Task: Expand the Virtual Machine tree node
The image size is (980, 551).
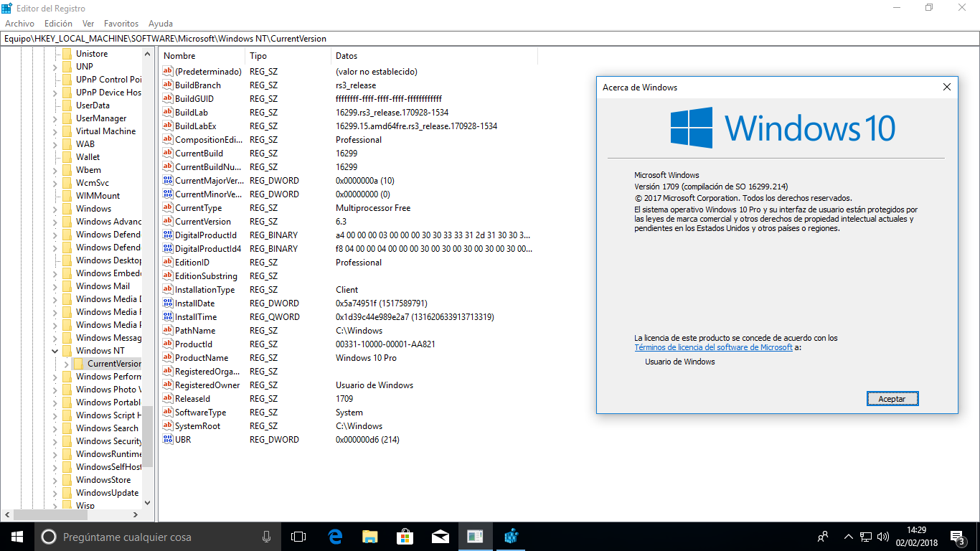Action: tap(55, 131)
